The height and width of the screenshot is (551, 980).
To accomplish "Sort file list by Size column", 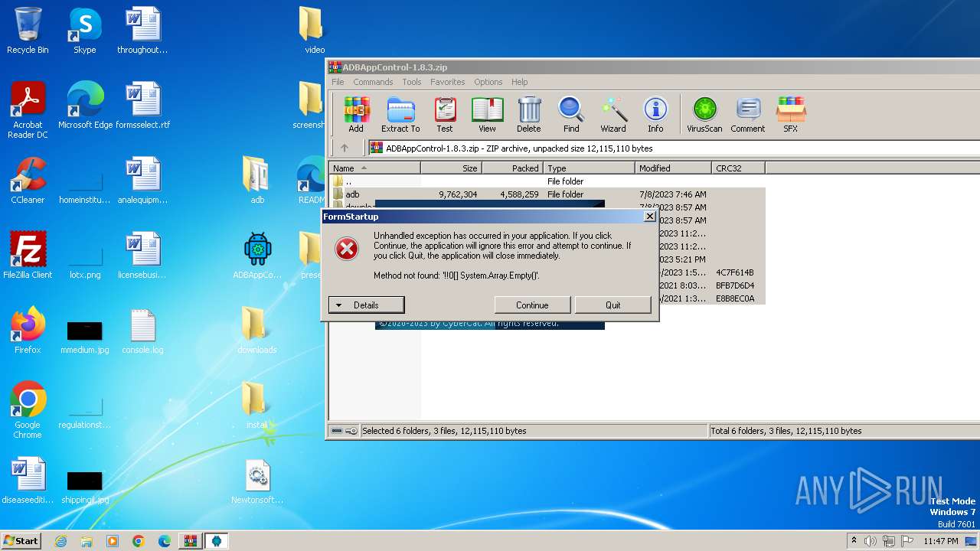I will (x=451, y=168).
